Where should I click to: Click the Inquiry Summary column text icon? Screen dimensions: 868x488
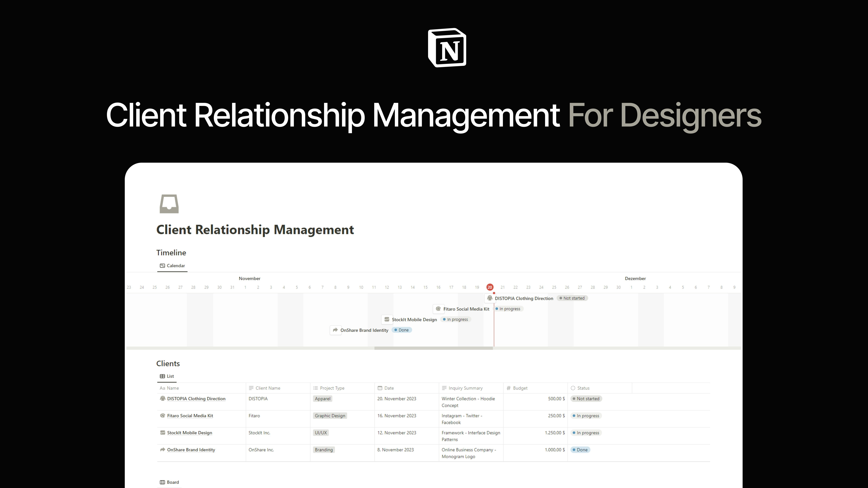[x=445, y=388]
